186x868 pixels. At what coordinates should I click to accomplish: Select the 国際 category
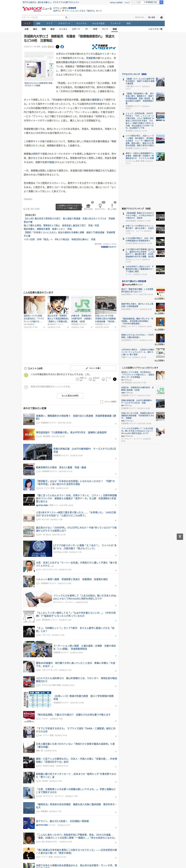pyautogui.click(x=44, y=29)
